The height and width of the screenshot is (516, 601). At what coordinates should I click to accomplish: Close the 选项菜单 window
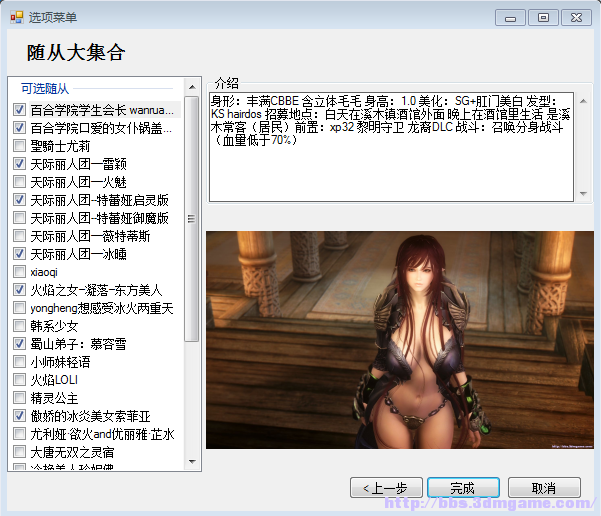point(576,18)
